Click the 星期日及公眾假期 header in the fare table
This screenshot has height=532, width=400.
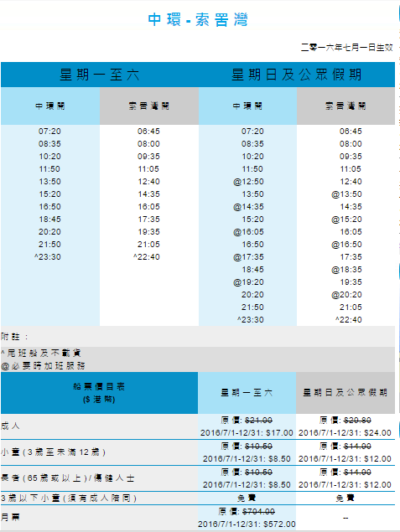(345, 393)
